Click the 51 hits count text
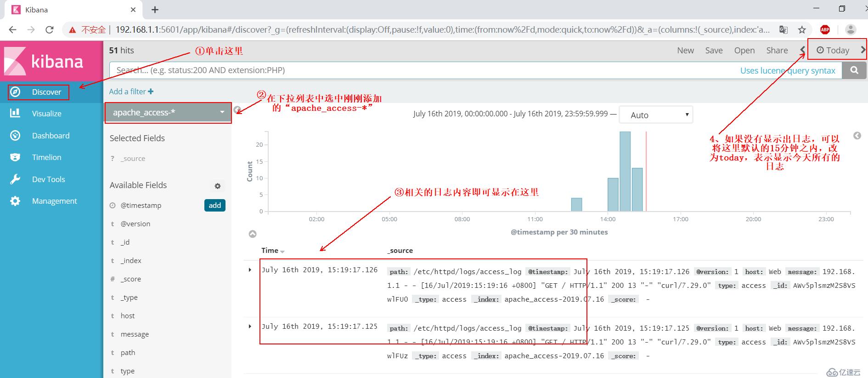The width and height of the screenshot is (868, 378). coord(122,51)
